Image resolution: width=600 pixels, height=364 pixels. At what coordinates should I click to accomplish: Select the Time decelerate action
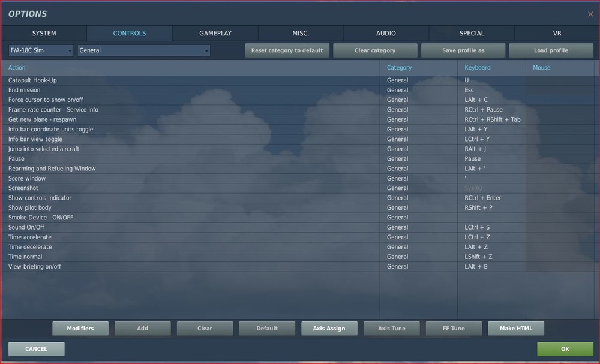point(190,247)
